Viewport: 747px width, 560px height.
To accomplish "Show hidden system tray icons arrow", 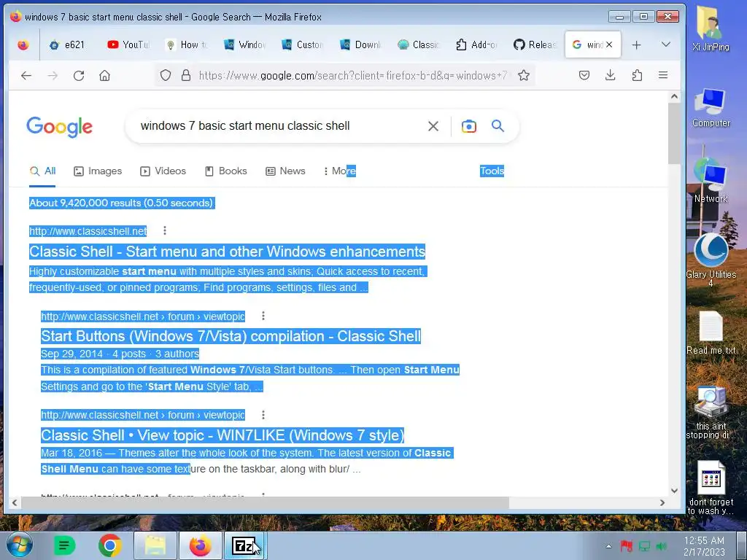I will (x=608, y=546).
